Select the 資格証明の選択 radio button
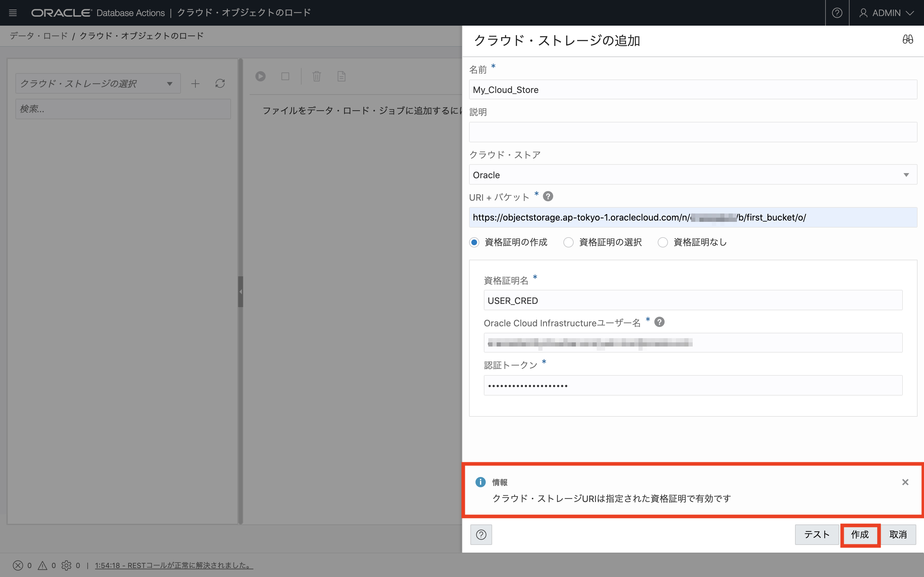This screenshot has width=924, height=577. click(568, 242)
